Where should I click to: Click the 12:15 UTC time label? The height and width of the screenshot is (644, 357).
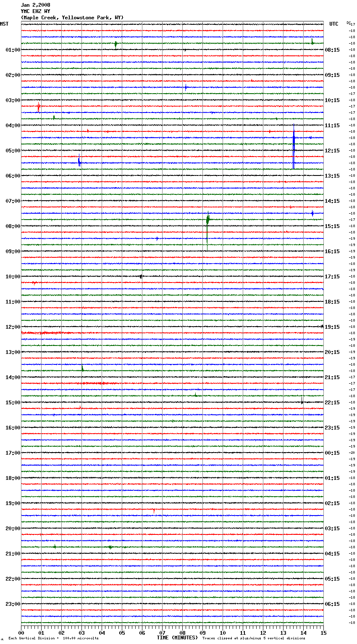point(332,151)
